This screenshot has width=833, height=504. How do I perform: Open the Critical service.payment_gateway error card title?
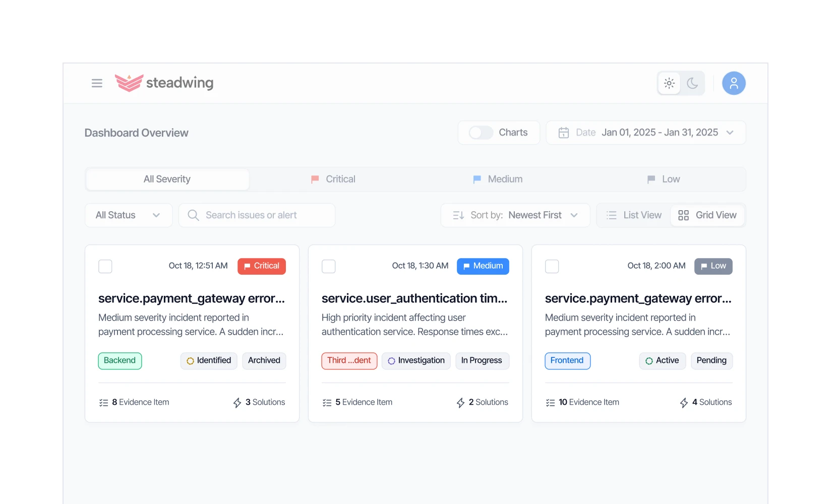coord(192,298)
